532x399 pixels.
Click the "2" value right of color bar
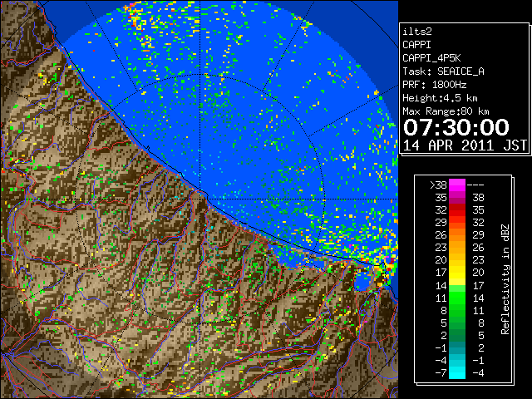[480, 347]
